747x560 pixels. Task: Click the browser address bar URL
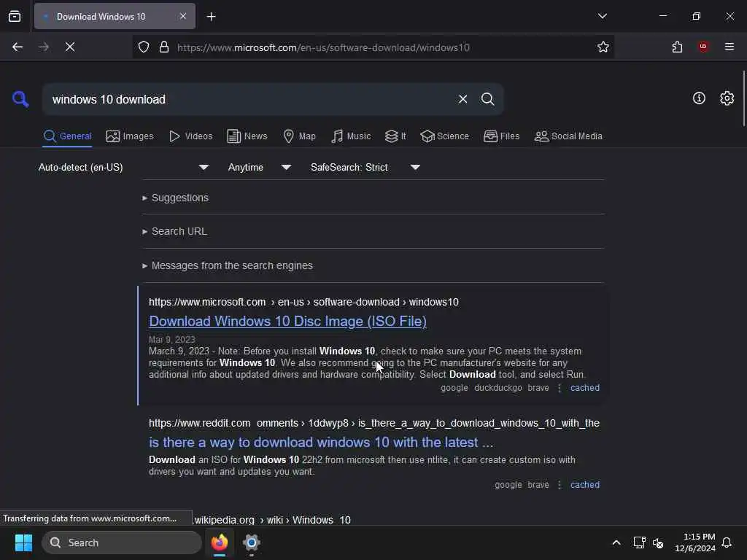click(x=323, y=47)
